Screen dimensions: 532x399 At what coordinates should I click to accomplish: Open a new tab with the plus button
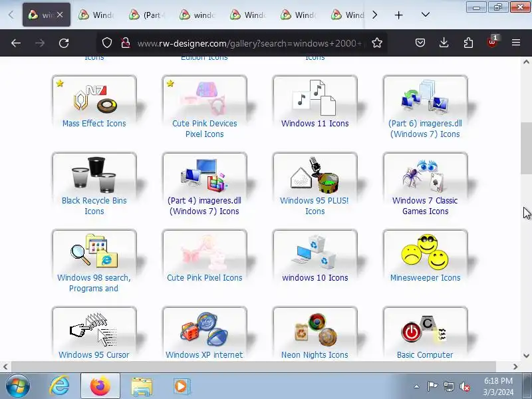tap(398, 15)
